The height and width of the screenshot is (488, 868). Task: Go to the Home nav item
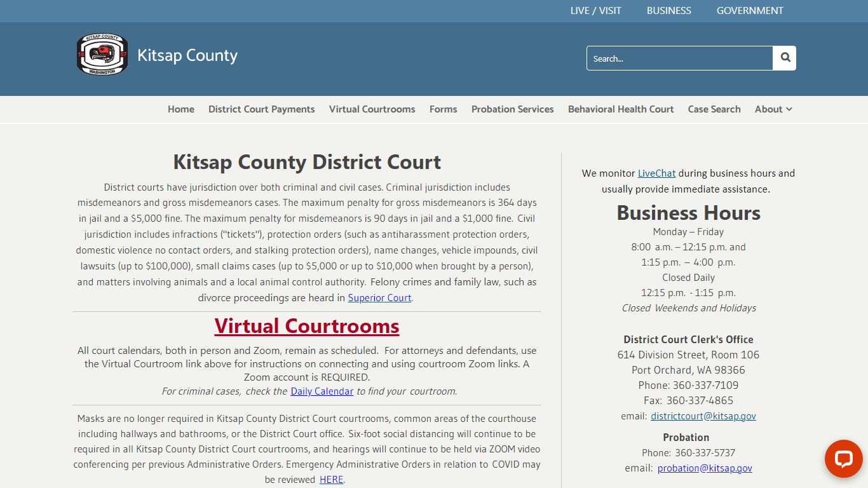(181, 109)
